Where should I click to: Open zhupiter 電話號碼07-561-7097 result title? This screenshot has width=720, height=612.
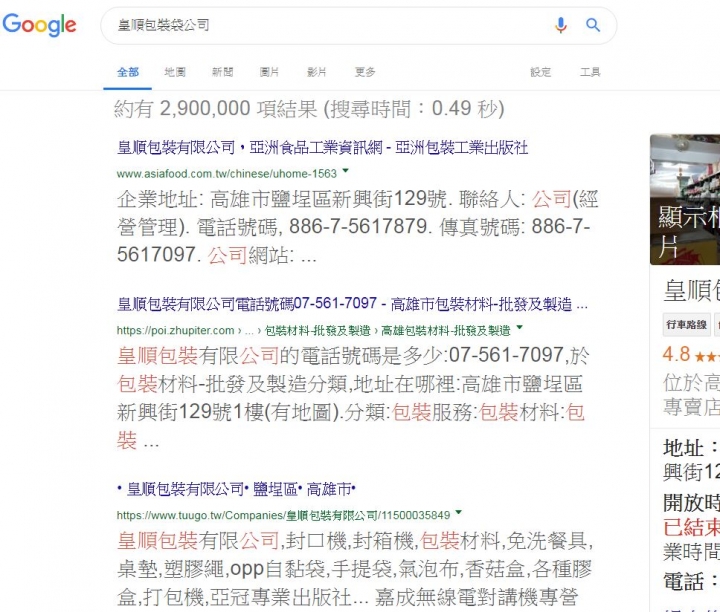[x=352, y=304]
